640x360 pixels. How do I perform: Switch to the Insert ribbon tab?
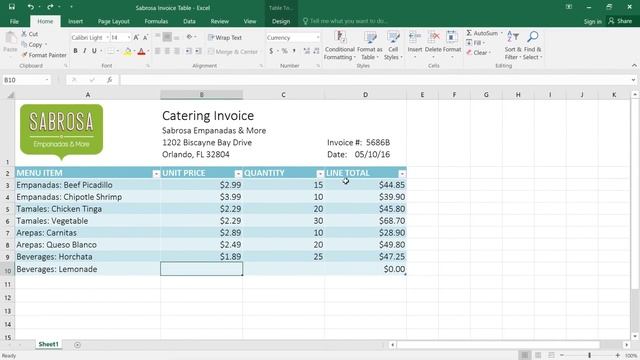click(x=76, y=21)
